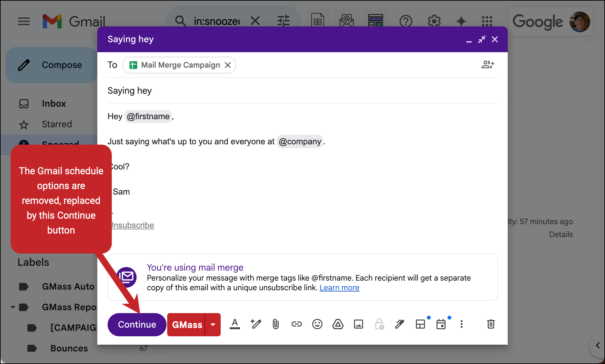This screenshot has height=364, width=605.
Task: Open the Google apps grid
Action: (x=487, y=21)
